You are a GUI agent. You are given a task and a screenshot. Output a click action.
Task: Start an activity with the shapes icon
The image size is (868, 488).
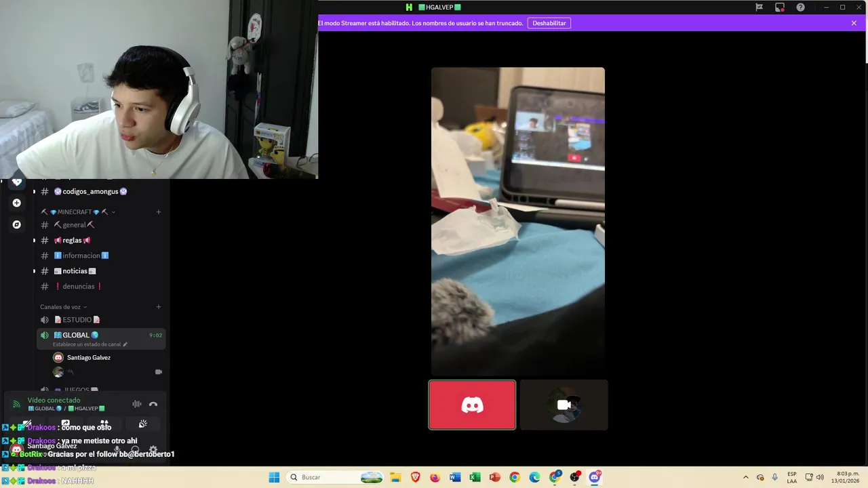104,424
